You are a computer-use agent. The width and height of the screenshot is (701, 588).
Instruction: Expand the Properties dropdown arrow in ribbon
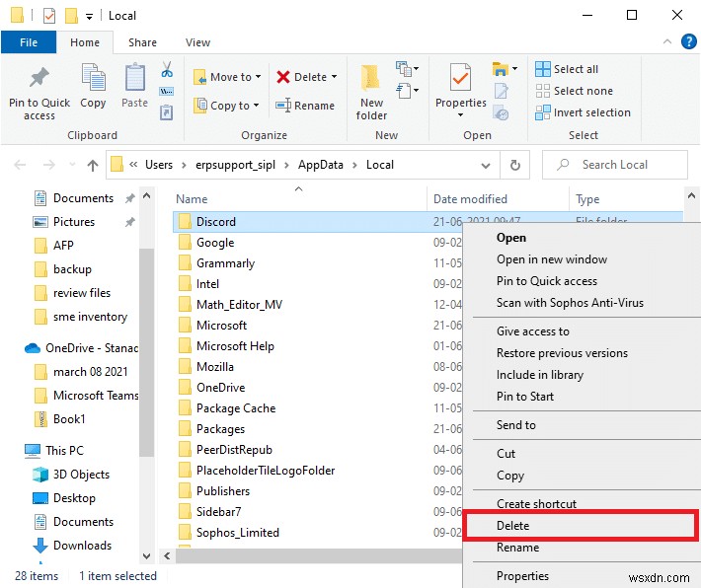click(460, 114)
